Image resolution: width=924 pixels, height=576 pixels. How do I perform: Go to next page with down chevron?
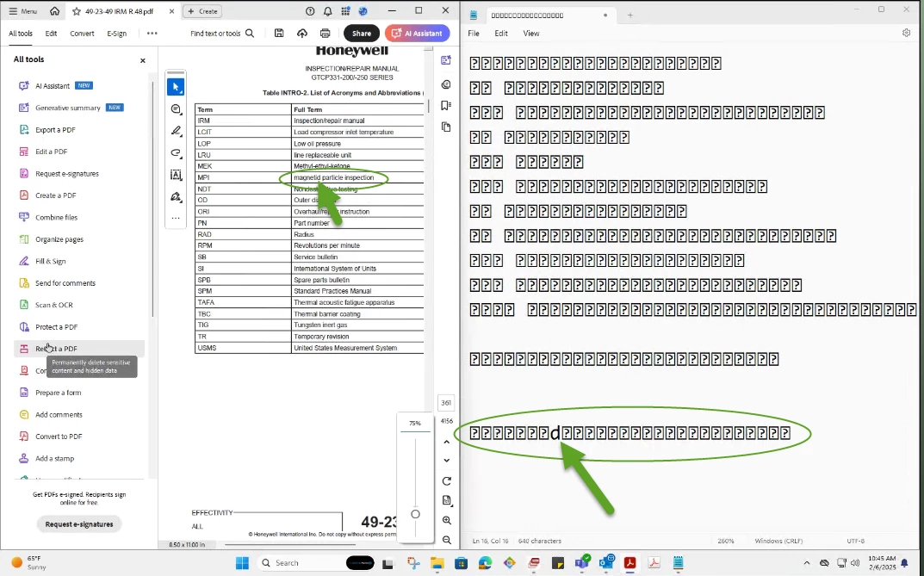447,461
